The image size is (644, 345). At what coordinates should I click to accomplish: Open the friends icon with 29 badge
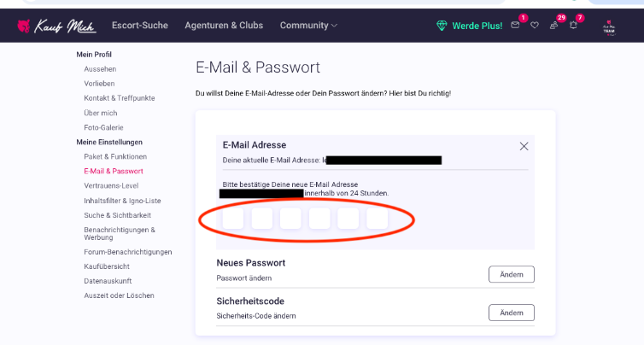pyautogui.click(x=553, y=26)
